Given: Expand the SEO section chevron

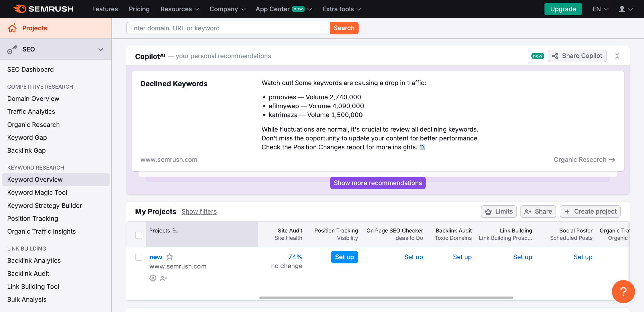Looking at the screenshot, I should (101, 49).
